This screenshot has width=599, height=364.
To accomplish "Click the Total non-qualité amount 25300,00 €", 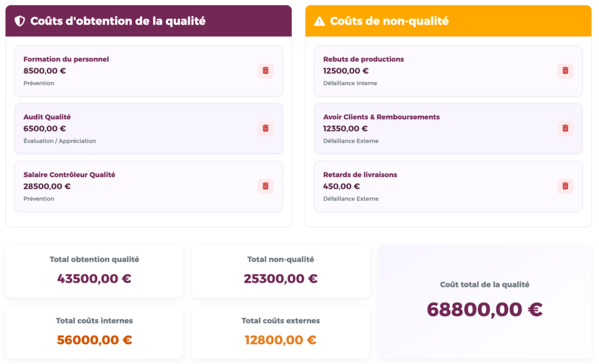I will point(281,279).
